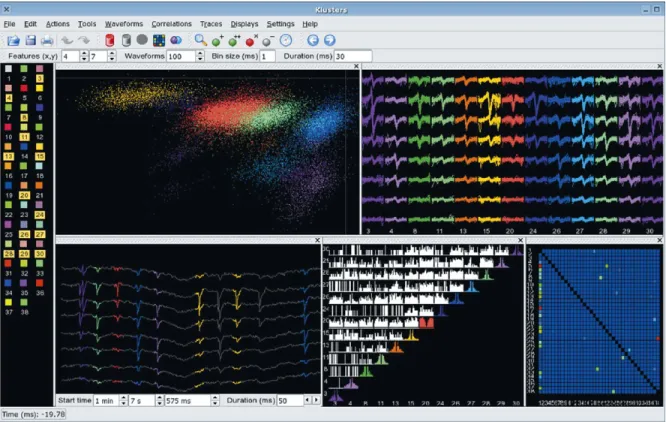Redo the action via toolbar arrow
The height and width of the screenshot is (422, 666).
84,40
